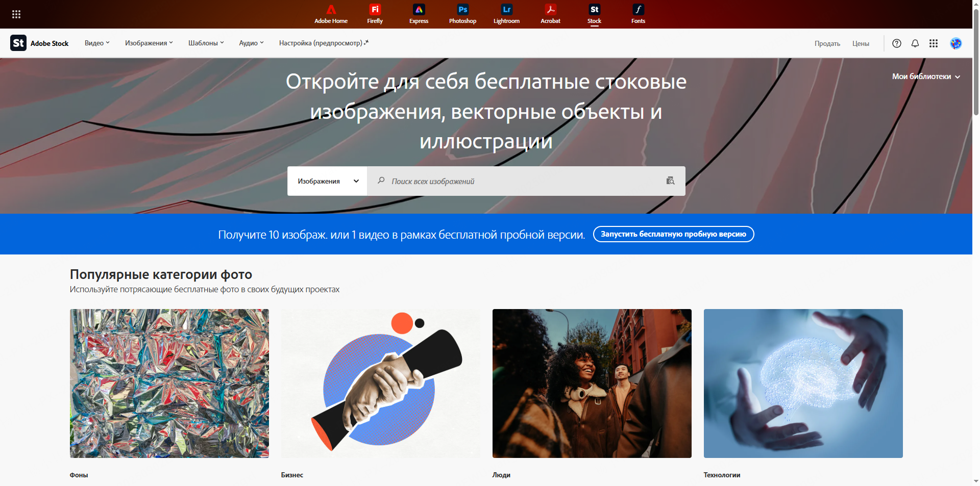Click the visual search camera icon
980x486 pixels.
670,181
